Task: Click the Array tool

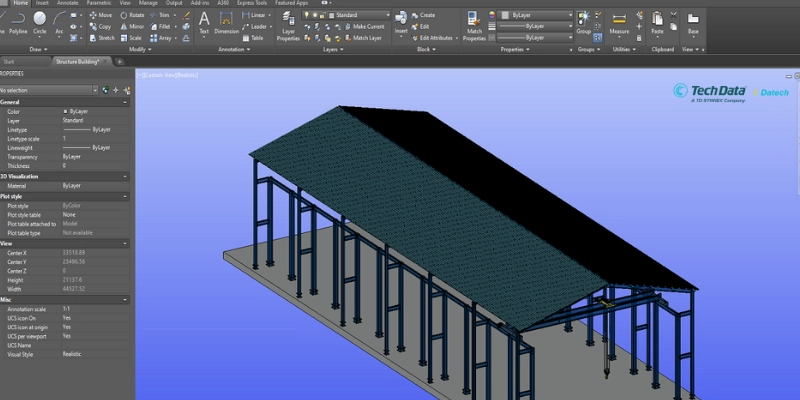Action: click(x=161, y=38)
